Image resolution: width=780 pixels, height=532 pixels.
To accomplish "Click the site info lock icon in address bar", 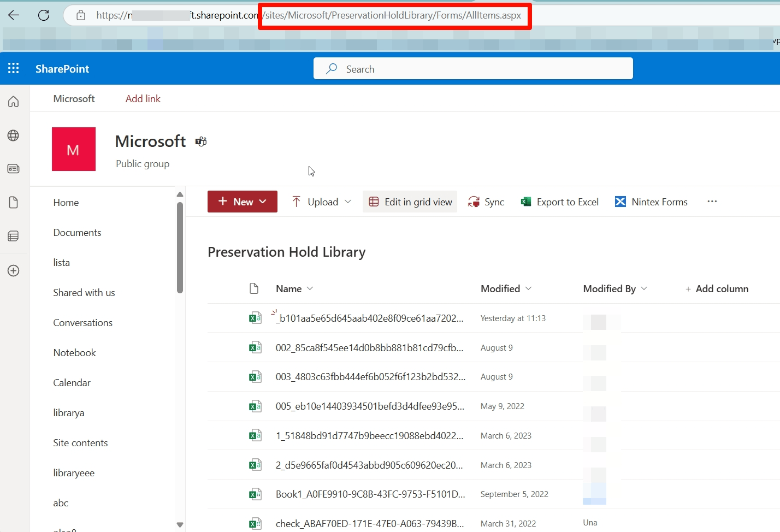I will coord(81,15).
